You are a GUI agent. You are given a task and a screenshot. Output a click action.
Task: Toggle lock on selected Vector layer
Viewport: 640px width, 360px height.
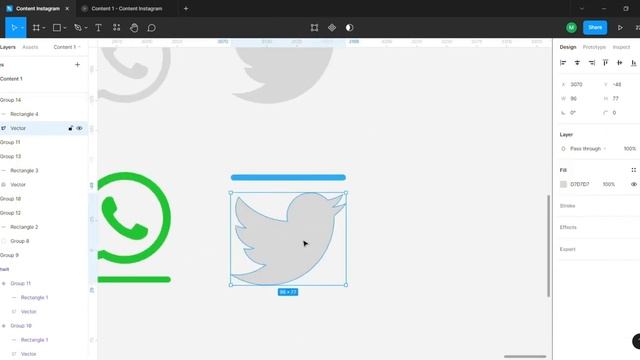[x=71, y=128]
